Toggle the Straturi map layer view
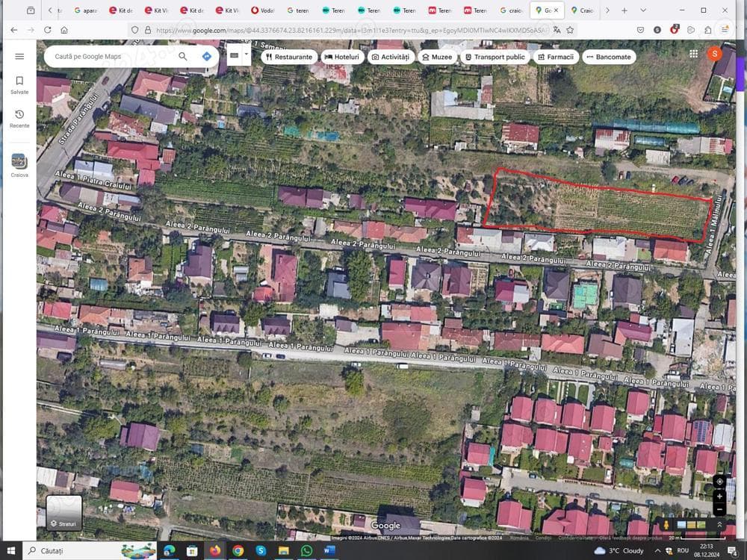This screenshot has height=560, width=747. 64,512
